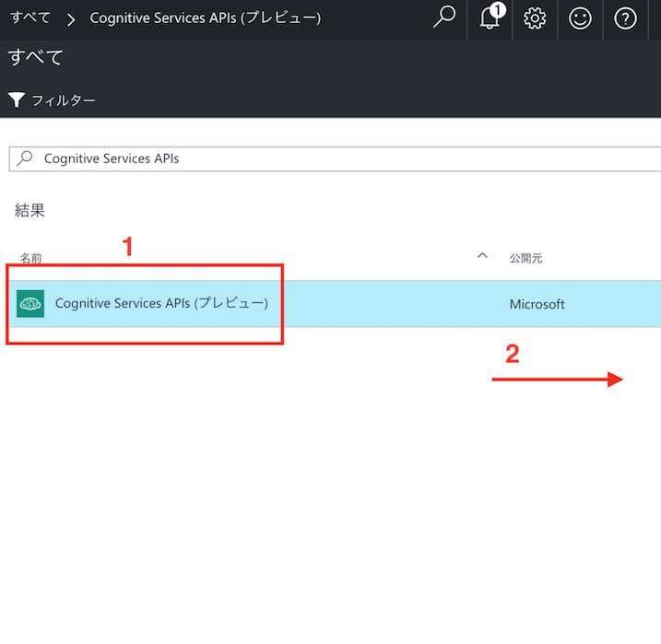Image resolution: width=661 pixels, height=644 pixels.
Task: Open the settings gear icon
Action: tap(535, 18)
